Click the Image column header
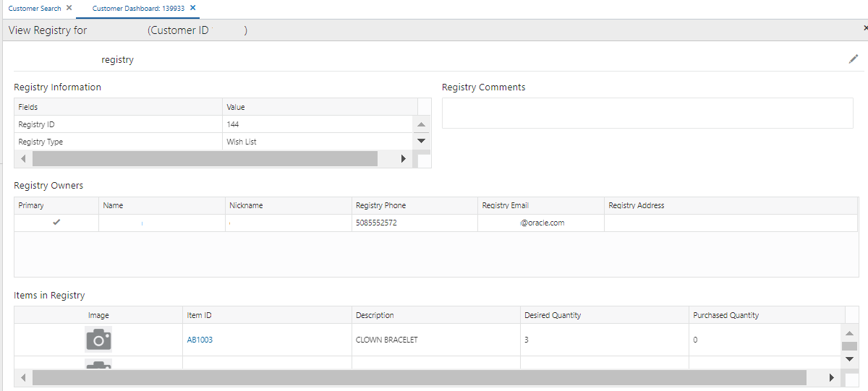868x391 pixels. pyautogui.click(x=98, y=315)
